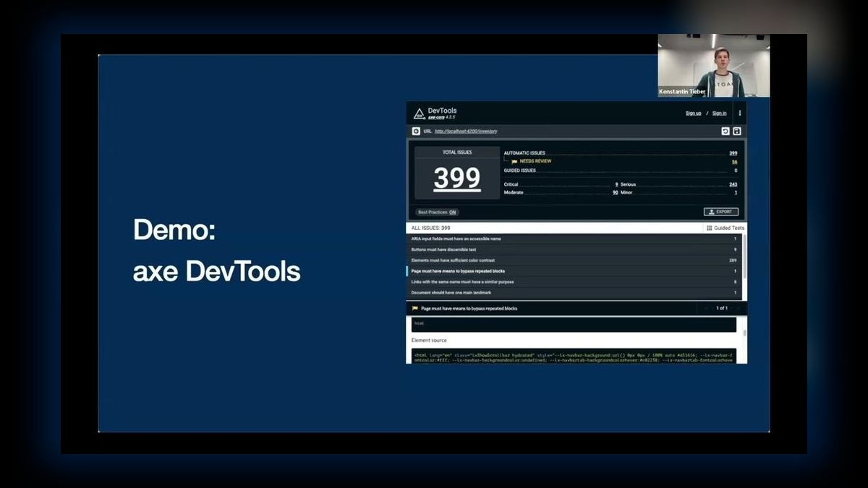Select the one main landmark issue
The width and height of the screenshot is (868, 488).
coord(574,293)
